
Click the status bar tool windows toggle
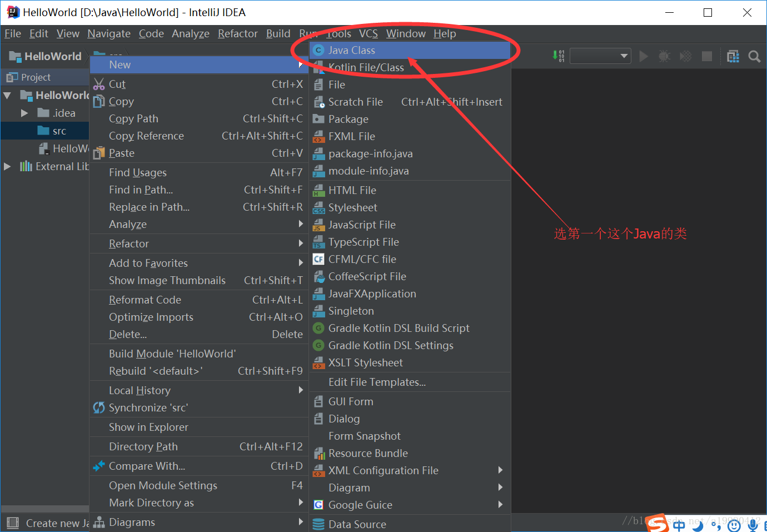[12, 523]
